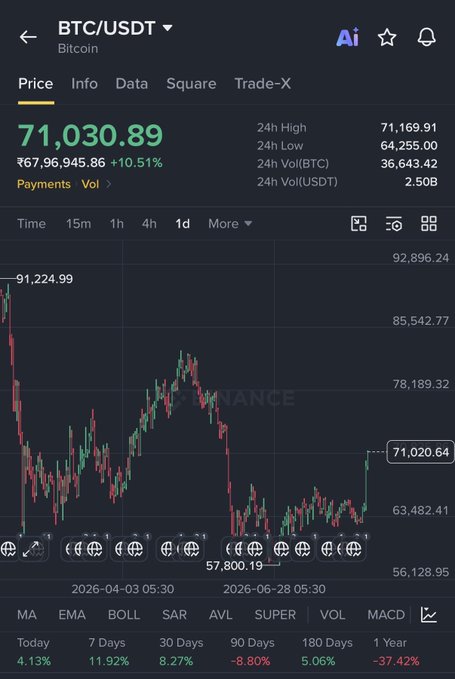Select the 15m chart interval
Image resolution: width=455 pixels, height=679 pixels.
pos(78,224)
